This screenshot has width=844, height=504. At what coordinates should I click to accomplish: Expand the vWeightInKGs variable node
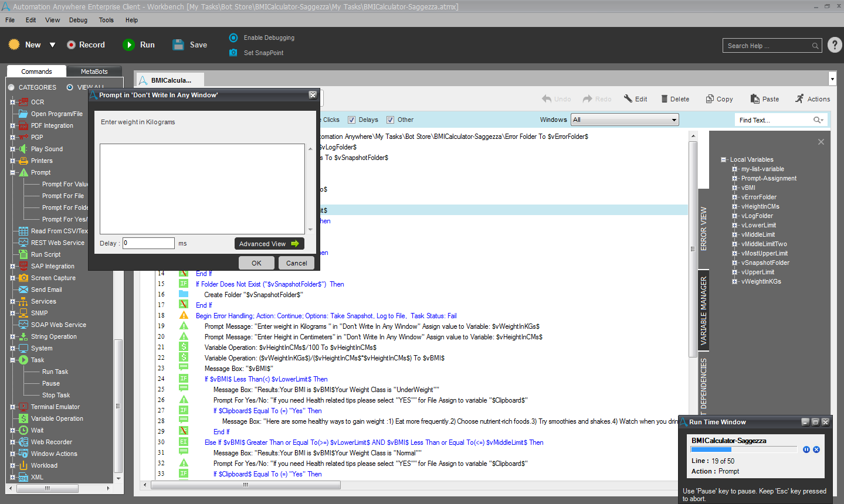[x=734, y=281]
